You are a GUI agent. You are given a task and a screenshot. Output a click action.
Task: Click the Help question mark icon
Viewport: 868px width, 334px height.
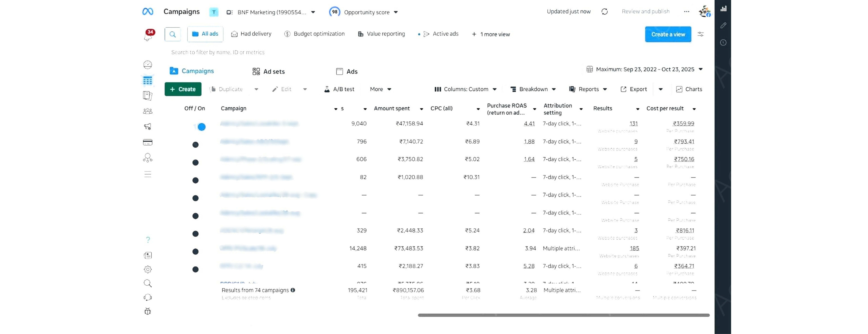[x=148, y=240]
